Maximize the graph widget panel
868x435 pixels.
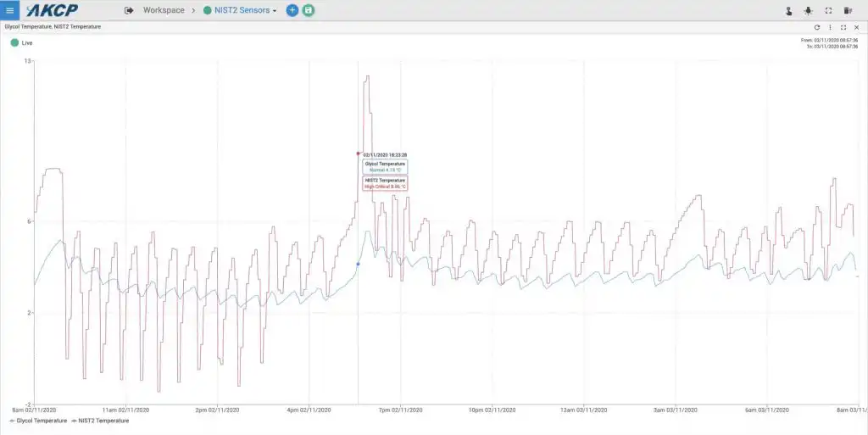pyautogui.click(x=843, y=27)
